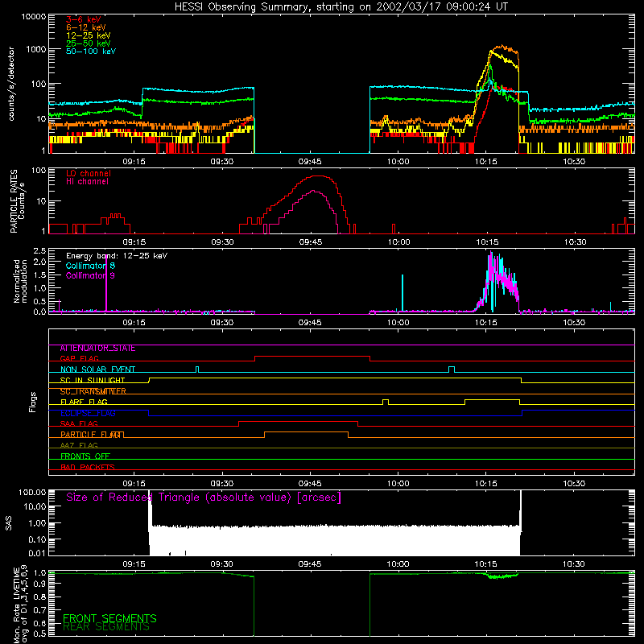The width and height of the screenshot is (644, 644).
Task: Click the yellow 12-25 keV count-rate legend label
Action: coord(89,35)
